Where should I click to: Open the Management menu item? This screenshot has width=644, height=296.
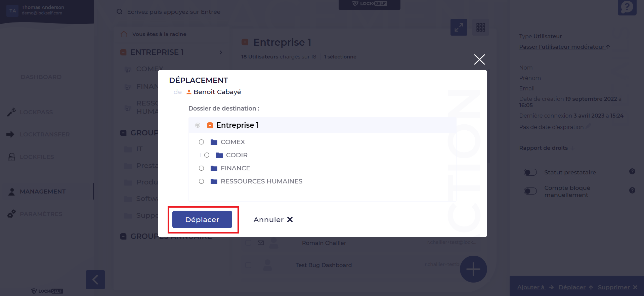pos(43,192)
